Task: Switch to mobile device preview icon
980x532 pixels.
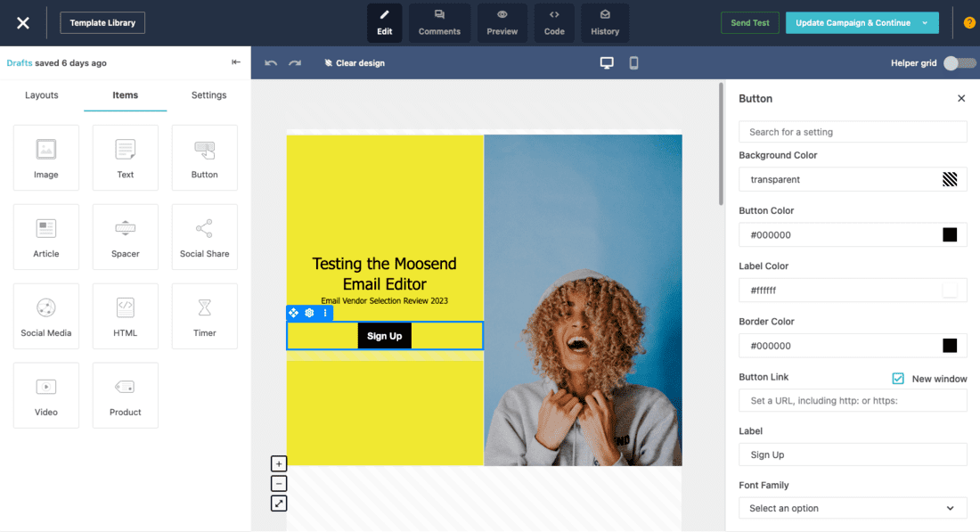Action: click(x=633, y=63)
